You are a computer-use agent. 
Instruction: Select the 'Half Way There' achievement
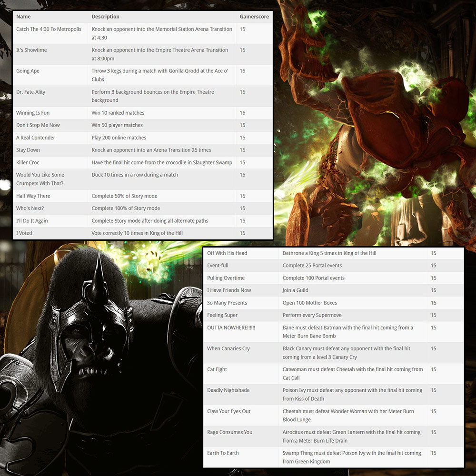pyautogui.click(x=33, y=196)
